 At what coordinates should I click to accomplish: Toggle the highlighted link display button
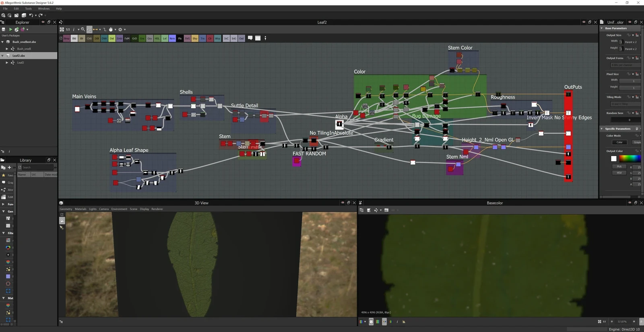(x=89, y=29)
